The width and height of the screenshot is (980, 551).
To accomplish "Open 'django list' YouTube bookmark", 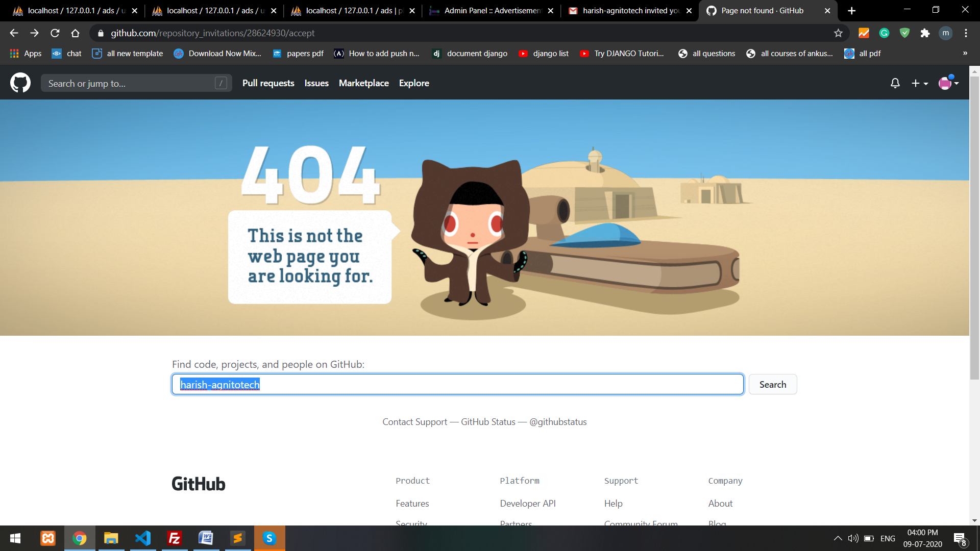I will pyautogui.click(x=544, y=53).
